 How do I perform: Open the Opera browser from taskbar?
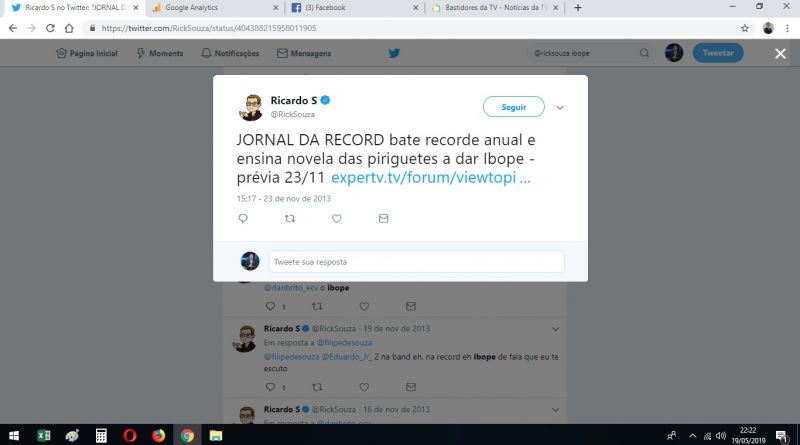point(130,435)
